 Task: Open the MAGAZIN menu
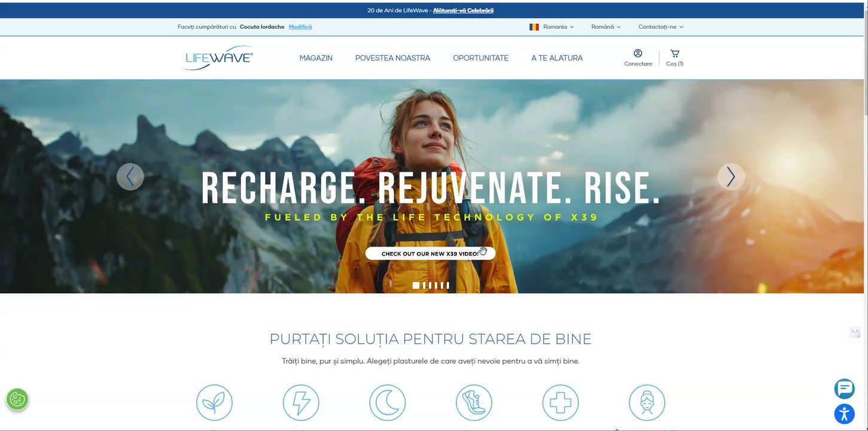tap(316, 58)
